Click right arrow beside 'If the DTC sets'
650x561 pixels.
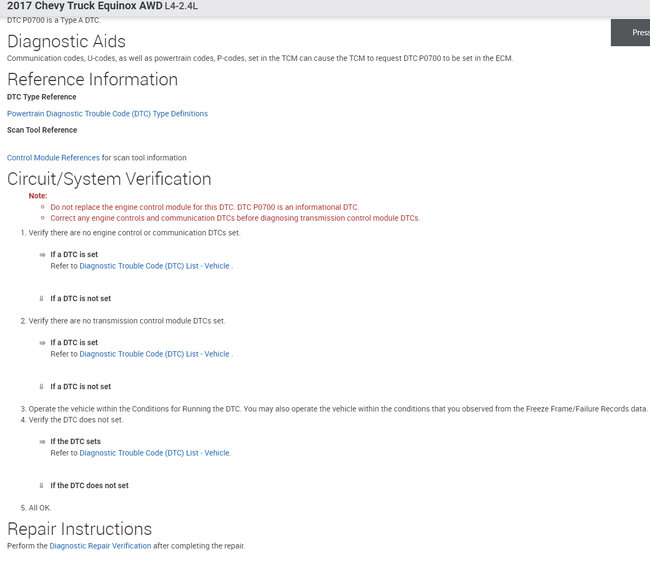(42, 441)
